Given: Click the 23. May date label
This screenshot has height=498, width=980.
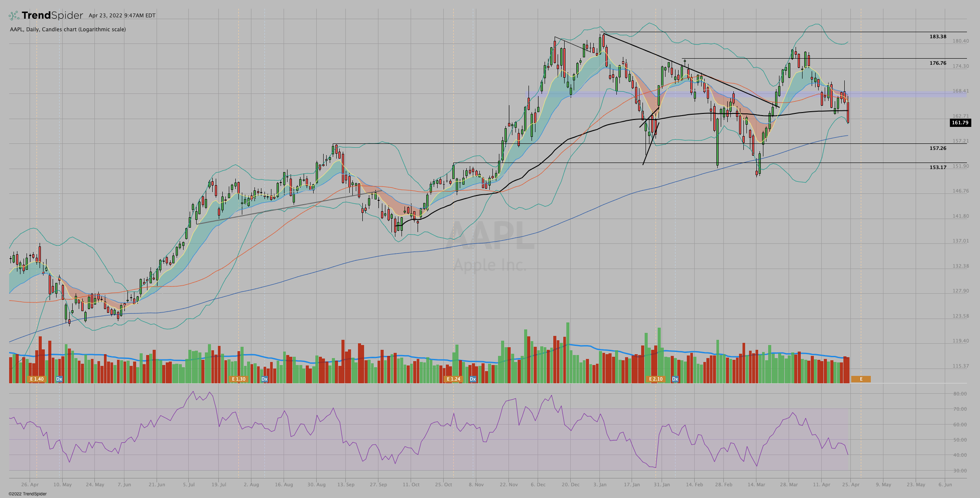Looking at the screenshot, I should tap(916, 484).
